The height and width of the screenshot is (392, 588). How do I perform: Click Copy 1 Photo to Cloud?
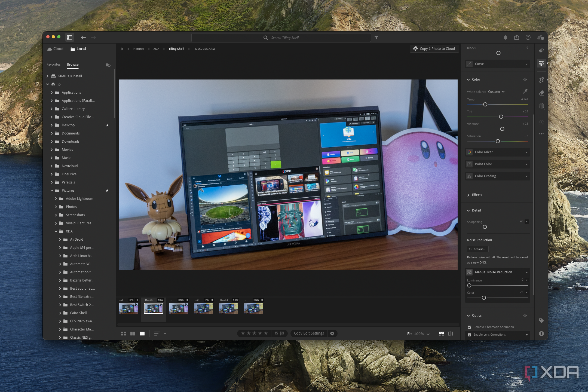click(434, 48)
